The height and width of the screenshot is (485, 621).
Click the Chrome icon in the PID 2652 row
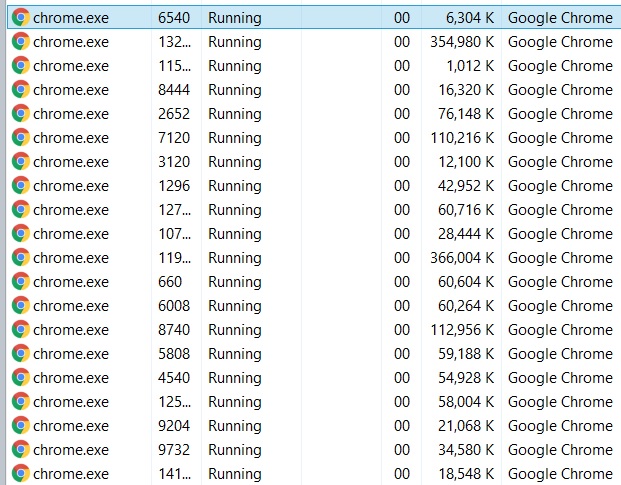[x=21, y=114]
